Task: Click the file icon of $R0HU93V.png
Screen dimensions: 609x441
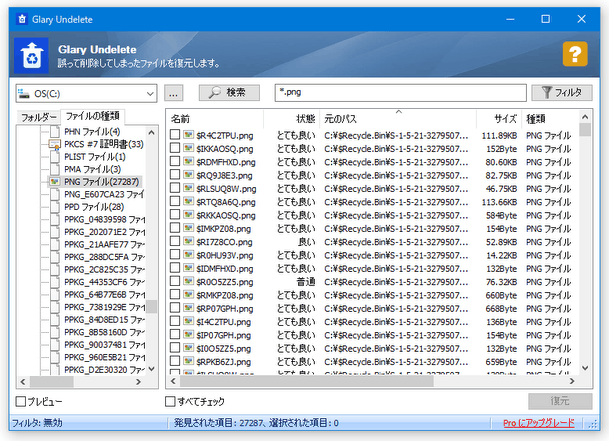Action: click(x=188, y=254)
